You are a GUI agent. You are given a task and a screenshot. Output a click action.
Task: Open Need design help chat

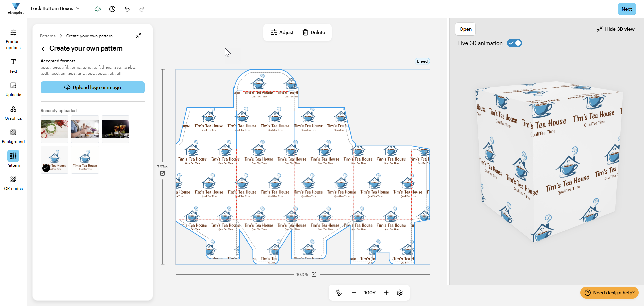tap(609, 293)
